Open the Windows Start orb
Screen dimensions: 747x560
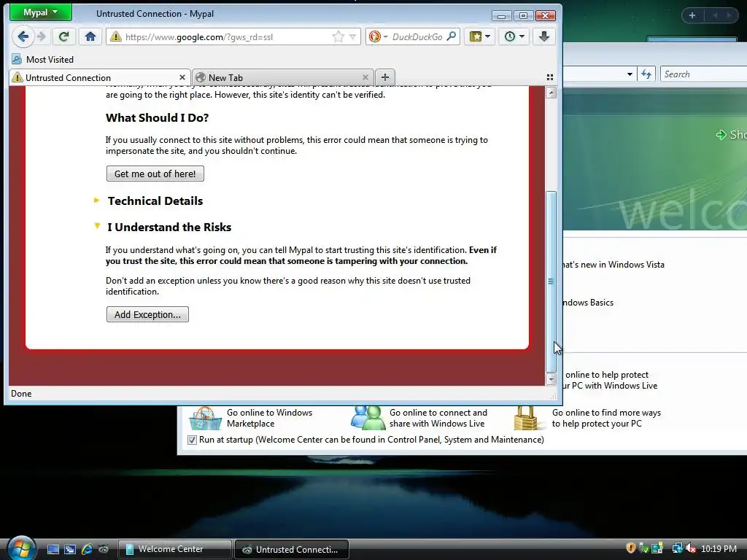coord(21,548)
